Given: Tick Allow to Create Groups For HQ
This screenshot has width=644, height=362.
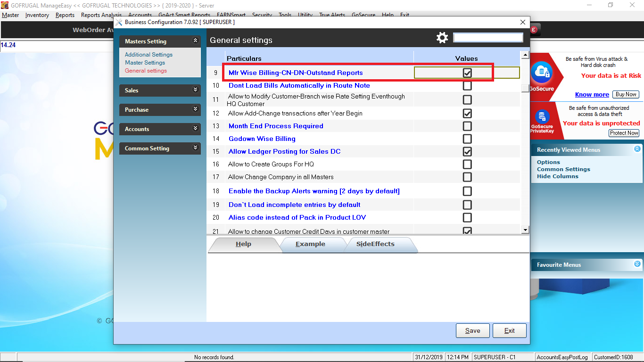Looking at the screenshot, I should click(x=467, y=165).
